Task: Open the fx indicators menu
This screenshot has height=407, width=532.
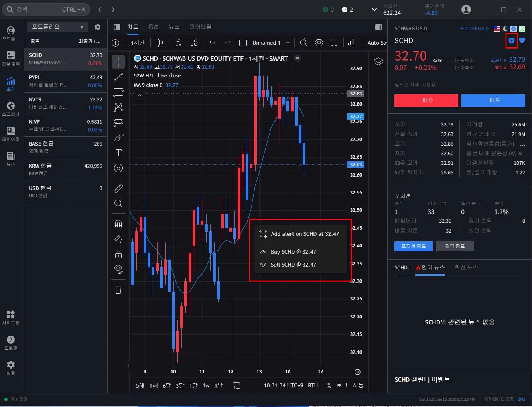Action: click(x=178, y=43)
